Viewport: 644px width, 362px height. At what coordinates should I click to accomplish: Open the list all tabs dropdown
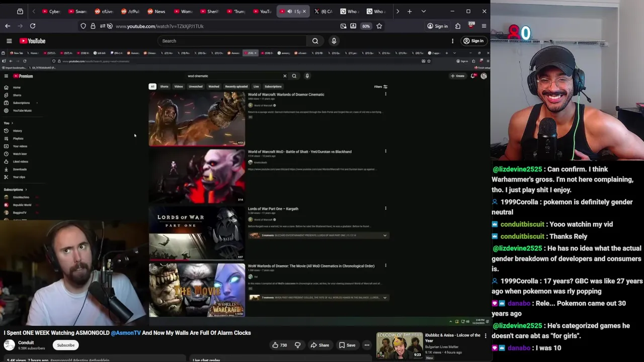pyautogui.click(x=423, y=11)
